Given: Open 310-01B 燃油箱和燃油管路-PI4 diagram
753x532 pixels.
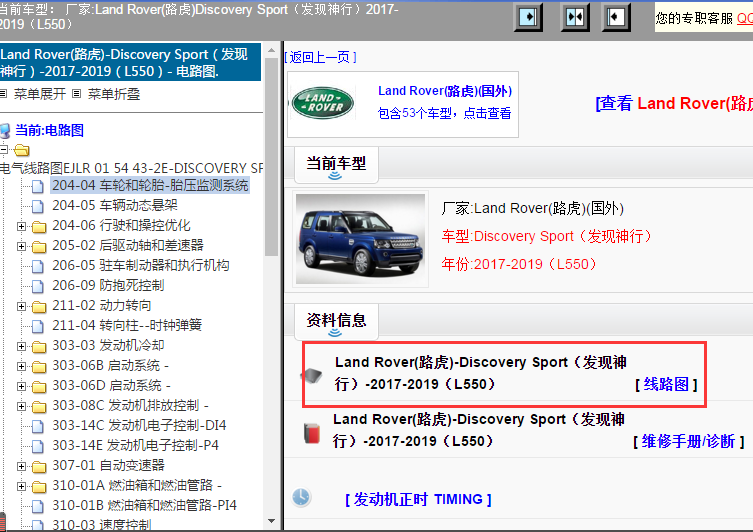Looking at the screenshot, I should point(144,506).
